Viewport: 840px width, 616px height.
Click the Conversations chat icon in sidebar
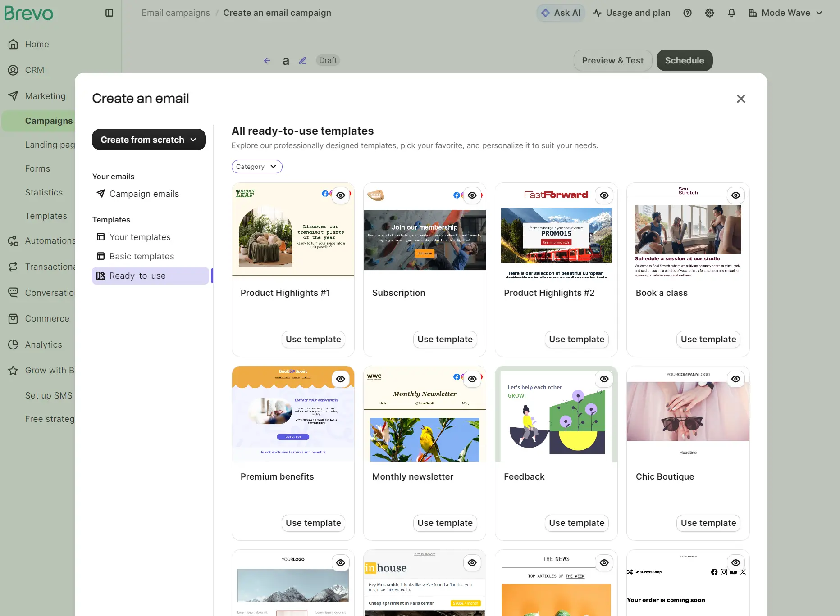[x=13, y=293]
